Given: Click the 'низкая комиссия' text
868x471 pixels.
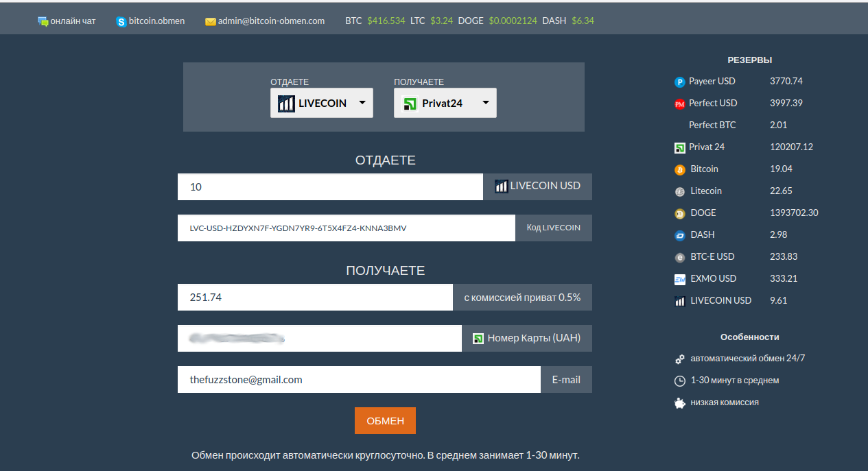Looking at the screenshot, I should coord(725,402).
